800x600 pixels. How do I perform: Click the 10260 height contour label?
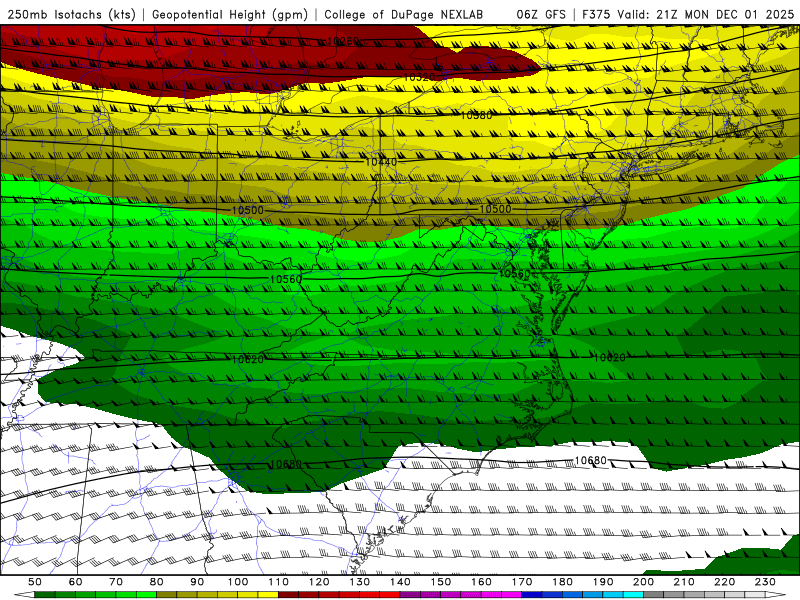(x=343, y=40)
